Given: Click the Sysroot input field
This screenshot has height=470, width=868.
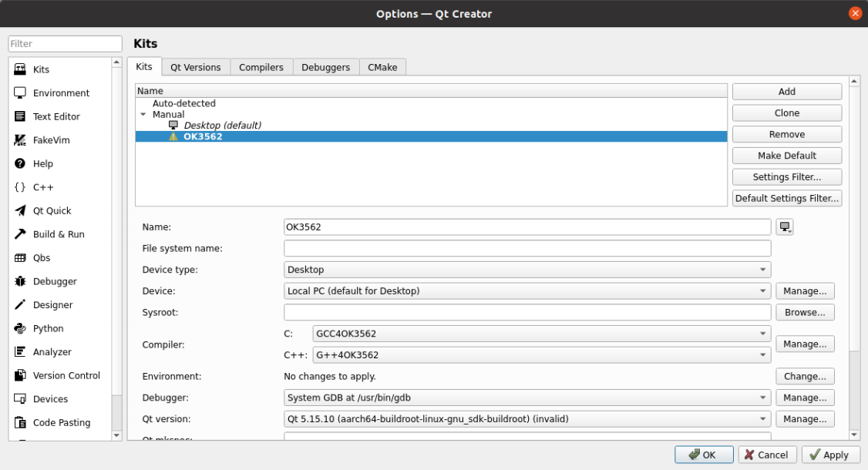Looking at the screenshot, I should [527, 312].
